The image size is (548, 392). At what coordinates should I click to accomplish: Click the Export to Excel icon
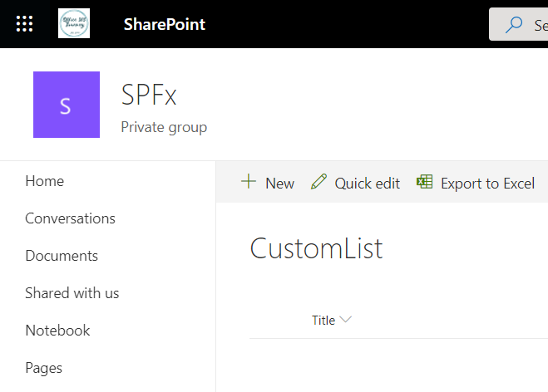425,183
